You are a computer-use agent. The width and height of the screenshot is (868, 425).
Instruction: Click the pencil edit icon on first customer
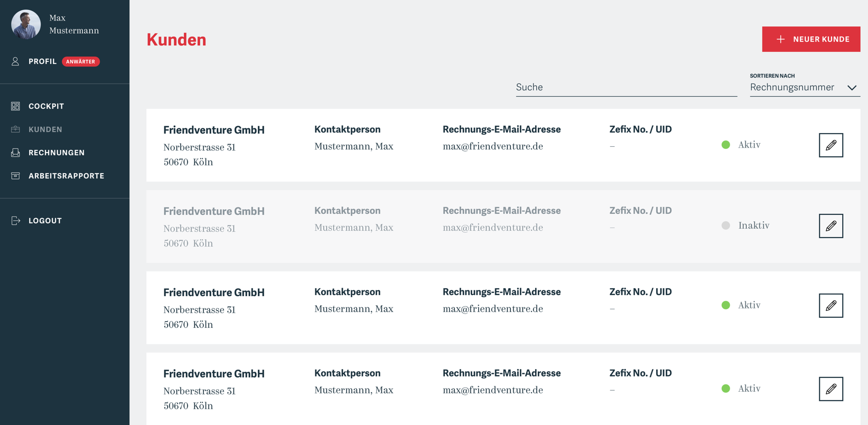point(830,145)
